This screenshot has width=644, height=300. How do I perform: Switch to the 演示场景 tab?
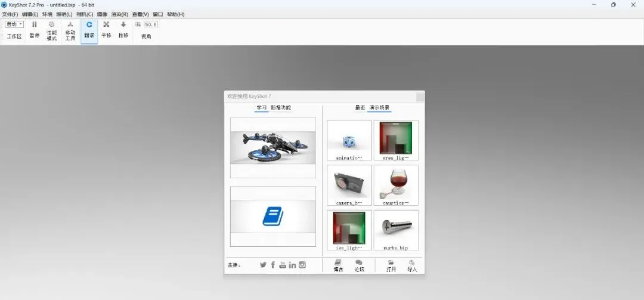(379, 108)
